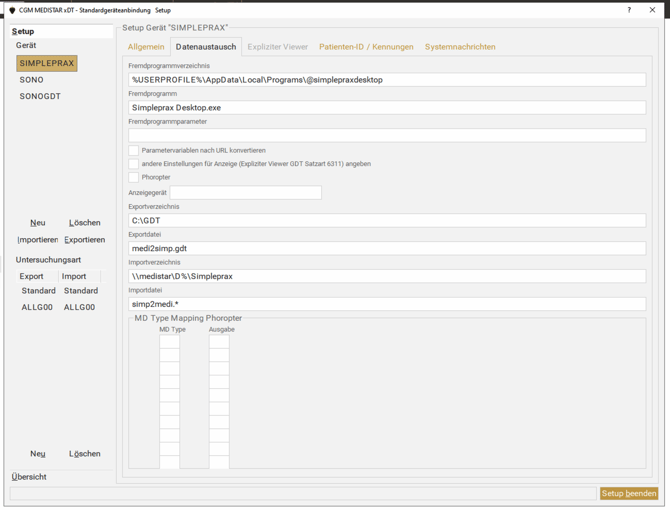Screen dimensions: 670x510
Task: Switch to the Allgemein tab
Action: coord(146,47)
